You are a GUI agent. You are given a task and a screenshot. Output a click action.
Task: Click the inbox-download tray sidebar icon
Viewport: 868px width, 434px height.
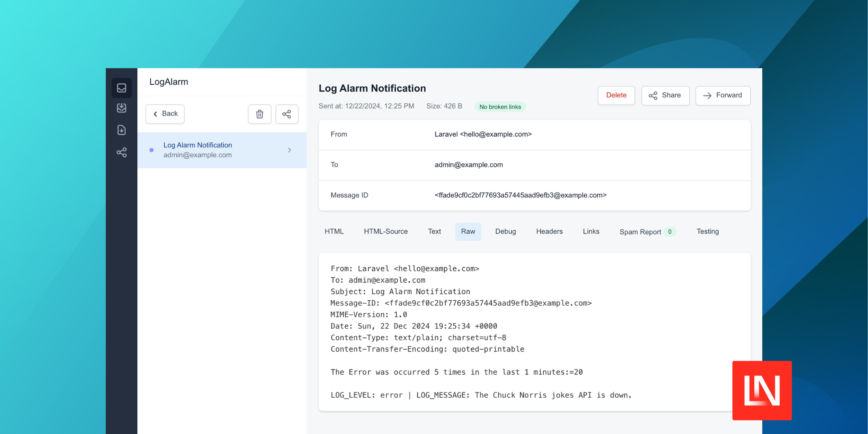pos(122,108)
